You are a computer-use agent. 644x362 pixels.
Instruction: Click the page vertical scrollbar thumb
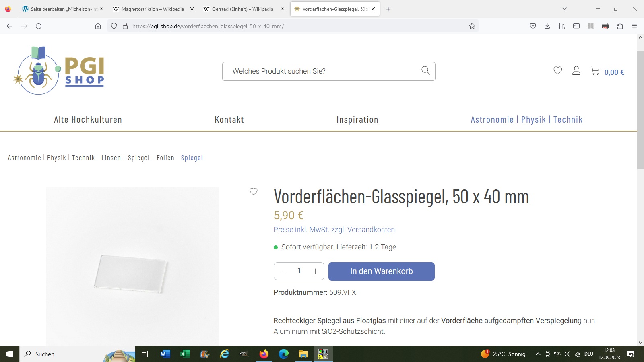tap(640, 111)
